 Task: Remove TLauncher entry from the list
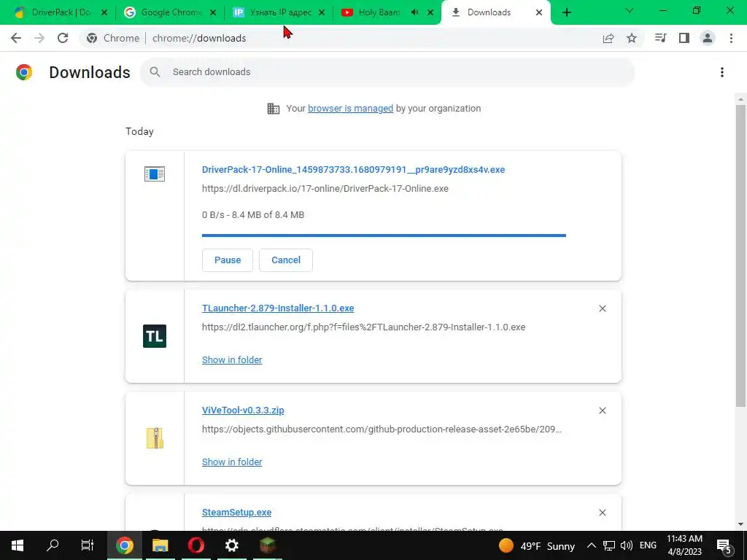[602, 308]
